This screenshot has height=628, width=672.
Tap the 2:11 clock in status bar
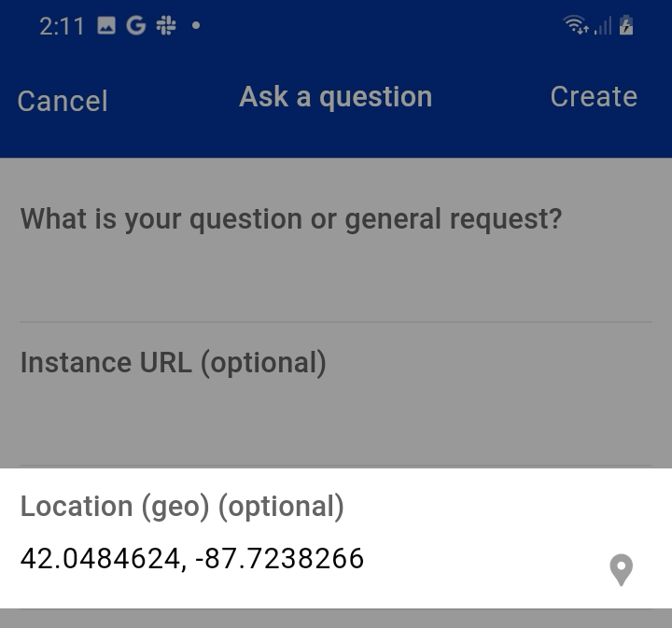coord(62,26)
